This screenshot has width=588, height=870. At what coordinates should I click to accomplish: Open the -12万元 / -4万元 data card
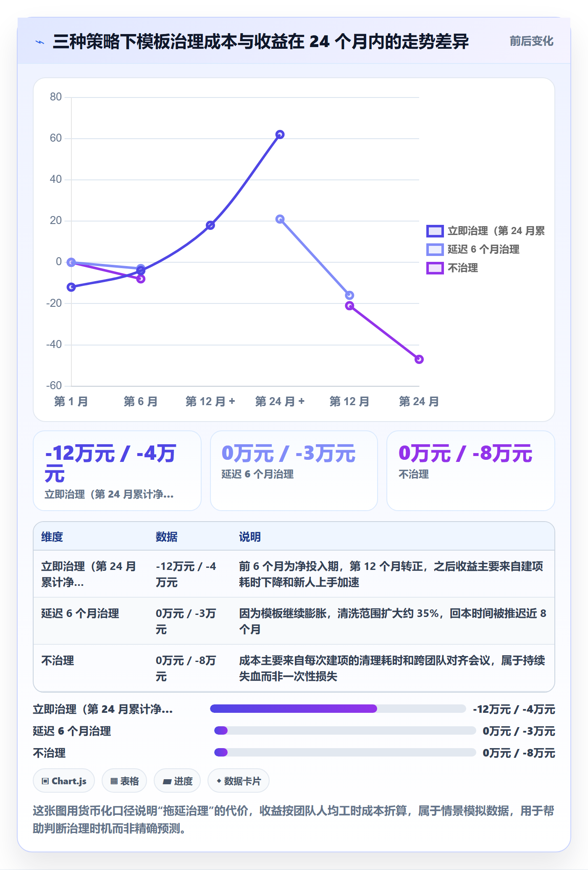click(117, 471)
